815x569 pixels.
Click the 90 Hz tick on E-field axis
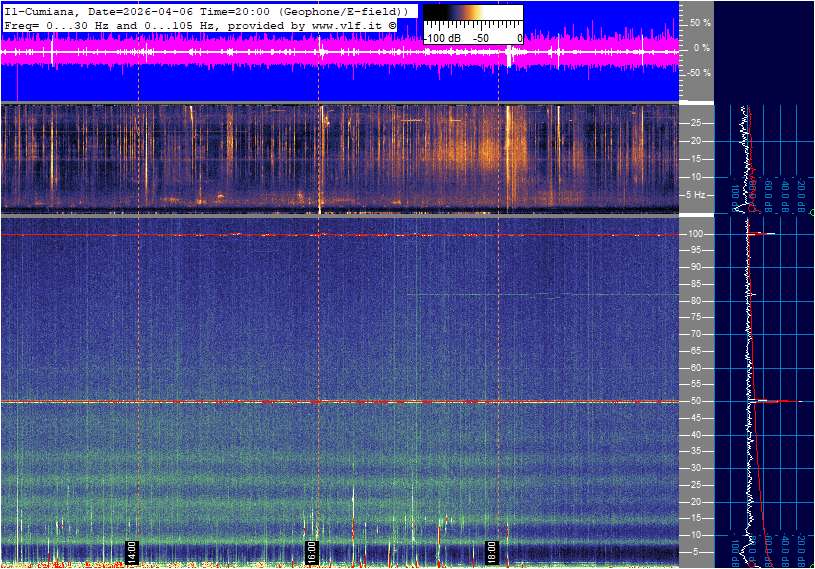695,267
